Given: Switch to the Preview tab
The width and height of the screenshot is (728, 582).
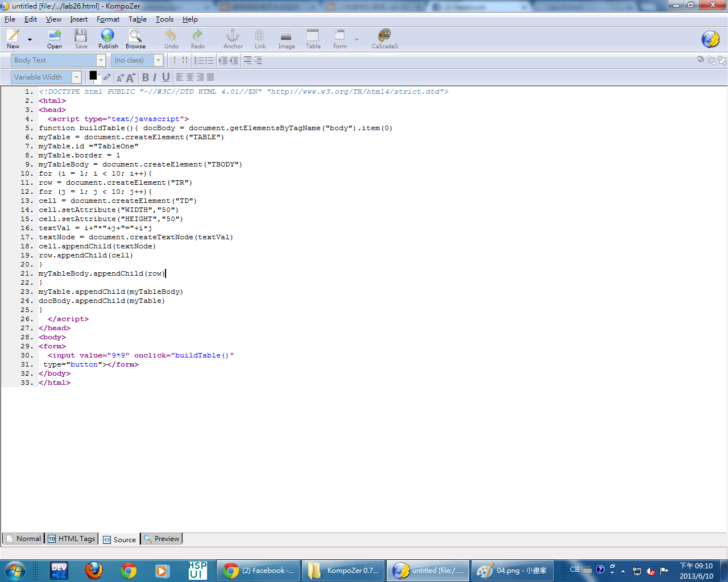Looking at the screenshot, I should pos(162,539).
